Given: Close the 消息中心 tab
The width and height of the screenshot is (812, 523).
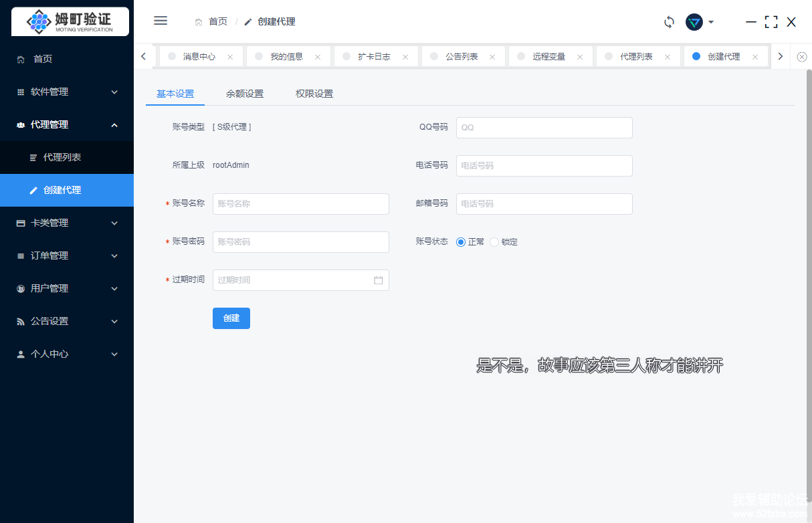Looking at the screenshot, I should coord(230,57).
